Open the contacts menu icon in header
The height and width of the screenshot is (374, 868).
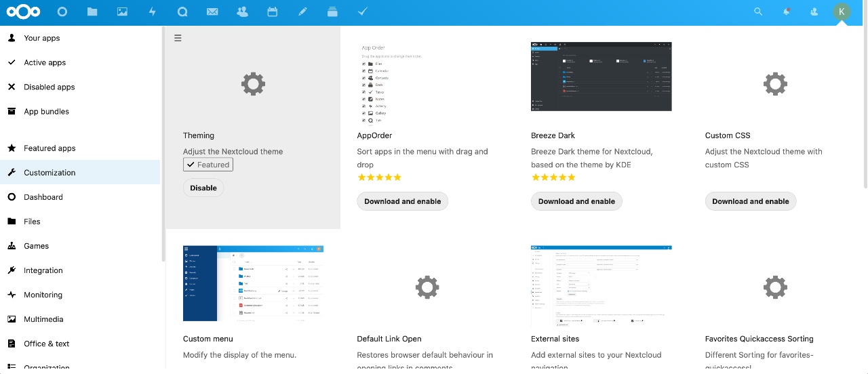point(814,12)
